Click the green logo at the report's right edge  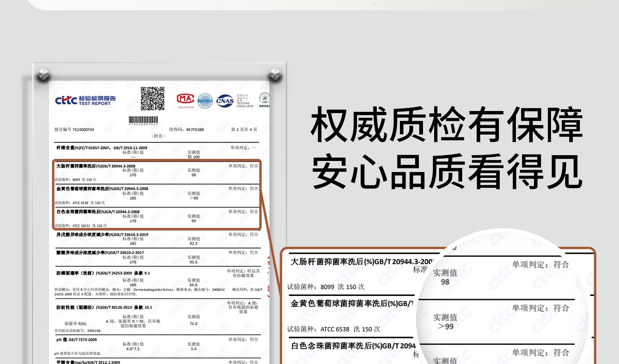[264, 99]
